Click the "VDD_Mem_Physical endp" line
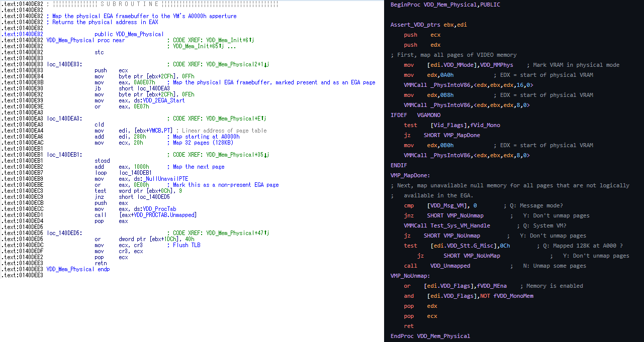Viewport: 644px width, 342px height. [x=78, y=269]
